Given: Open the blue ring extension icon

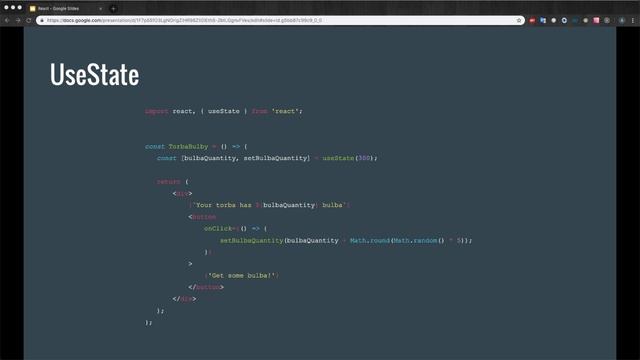Looking at the screenshot, I should [x=564, y=20].
